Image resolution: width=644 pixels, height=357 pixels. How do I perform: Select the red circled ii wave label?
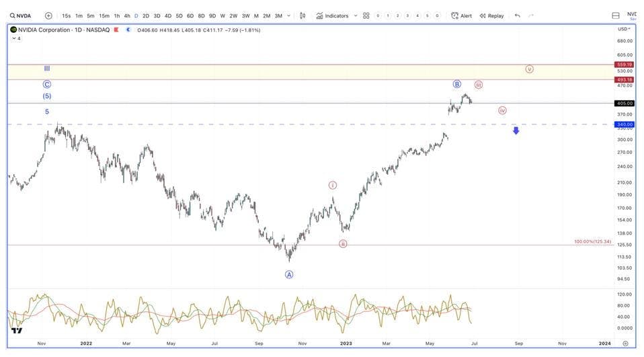[x=343, y=244]
